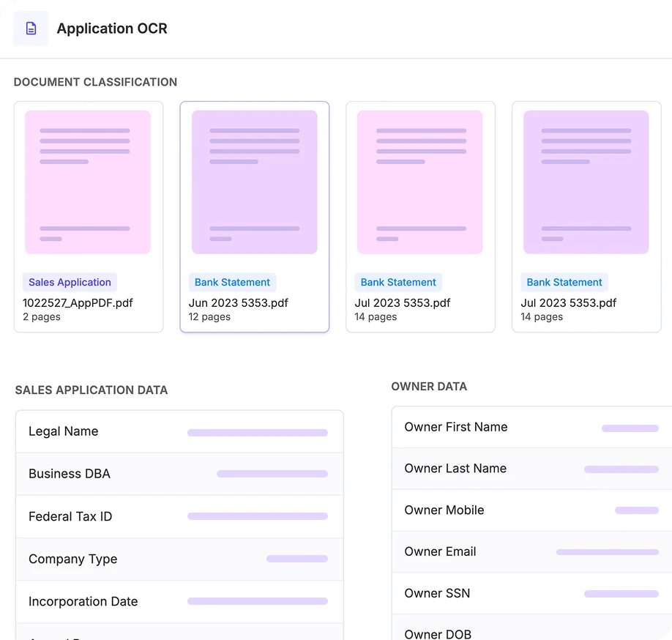Click the Application OCR document icon
Viewport: 672px width, 640px height.
31,29
